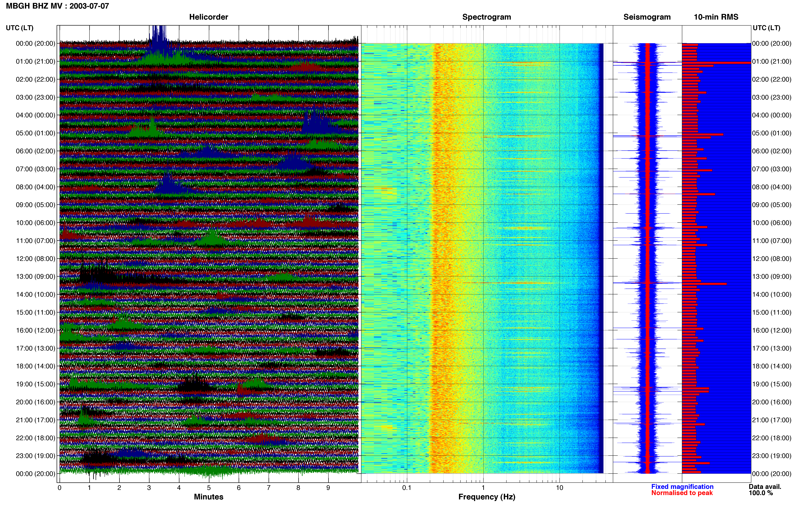Click the 'Helicorder' panel heading
This screenshot has width=812, height=508.
209,17
